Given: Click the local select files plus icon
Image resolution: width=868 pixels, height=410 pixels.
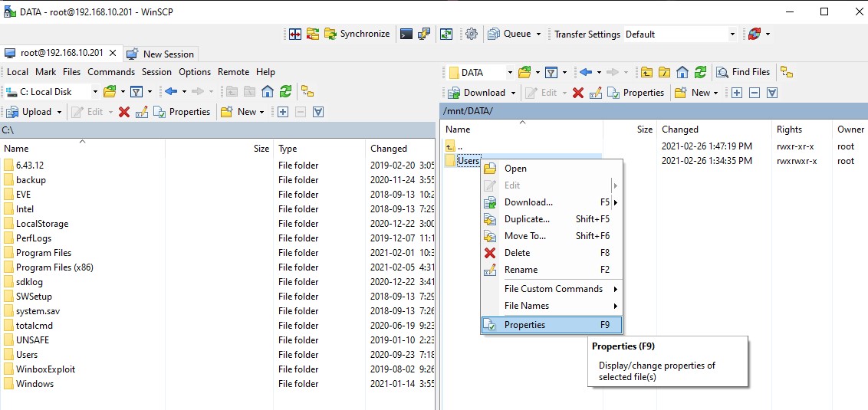Looking at the screenshot, I should coord(283,112).
